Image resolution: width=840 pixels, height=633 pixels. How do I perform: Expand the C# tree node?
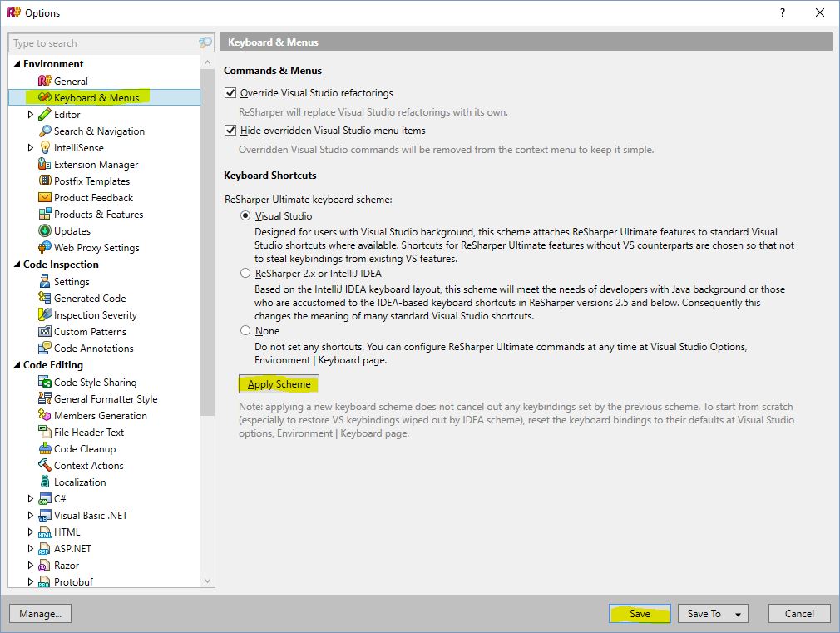[31, 498]
